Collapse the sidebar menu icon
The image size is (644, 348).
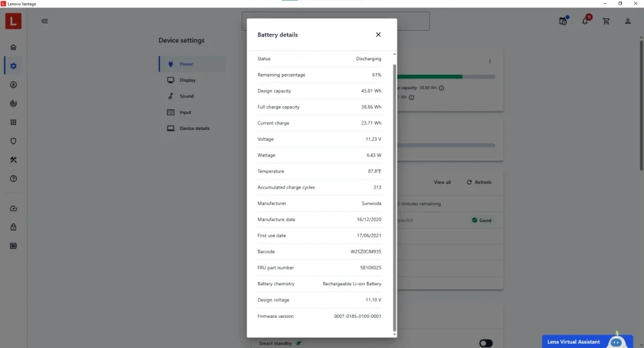tap(45, 21)
